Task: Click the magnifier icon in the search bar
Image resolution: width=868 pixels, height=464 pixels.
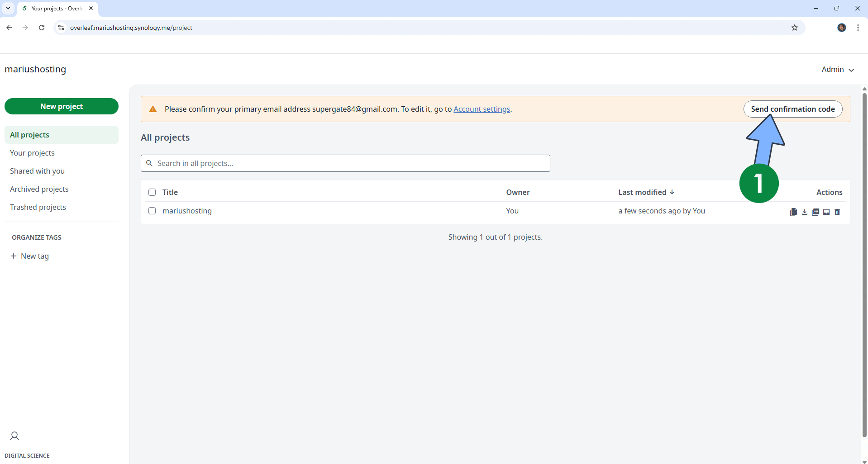Action: point(150,163)
